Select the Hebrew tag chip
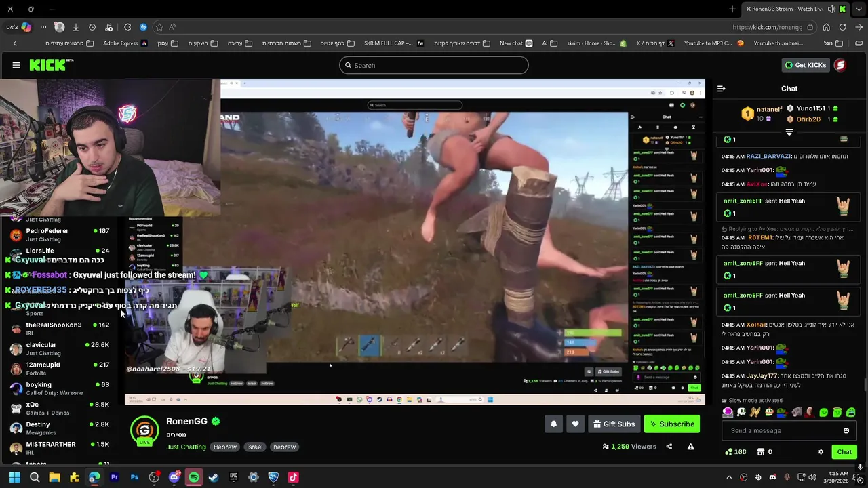The width and height of the screenshot is (868, 488). pos(224,447)
